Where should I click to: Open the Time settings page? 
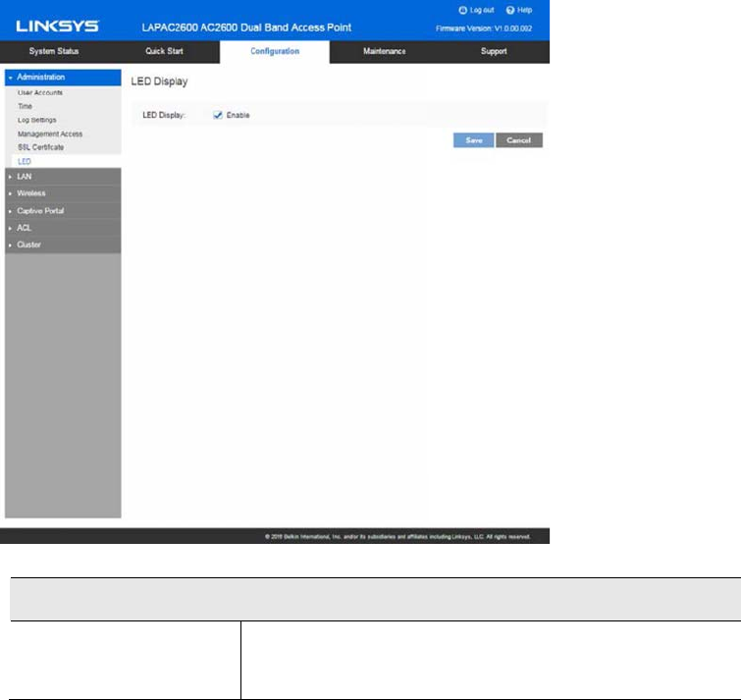(26, 106)
